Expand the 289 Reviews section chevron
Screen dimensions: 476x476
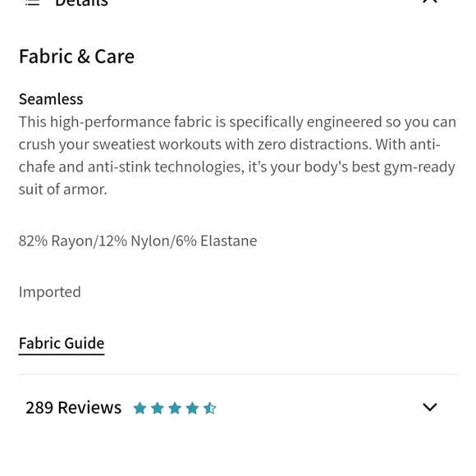click(429, 407)
